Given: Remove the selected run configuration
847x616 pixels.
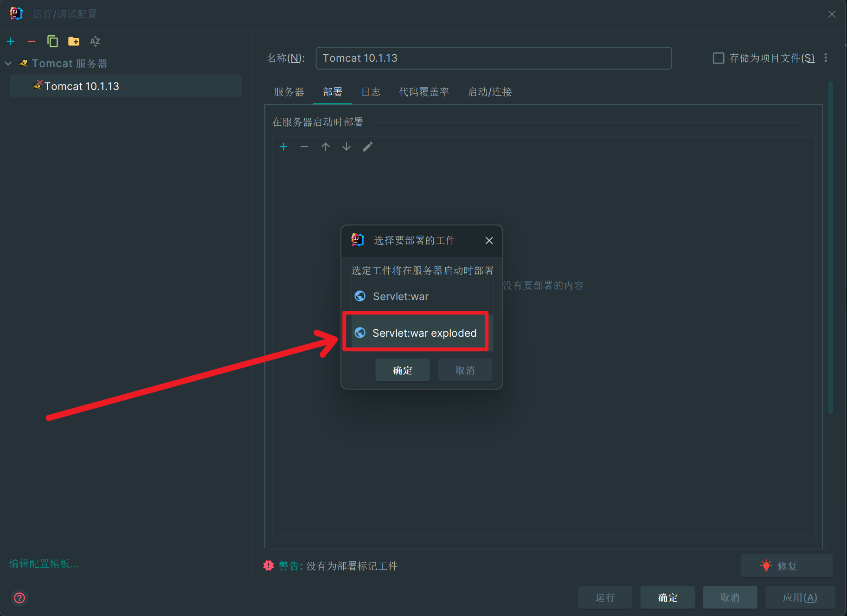Looking at the screenshot, I should point(32,41).
